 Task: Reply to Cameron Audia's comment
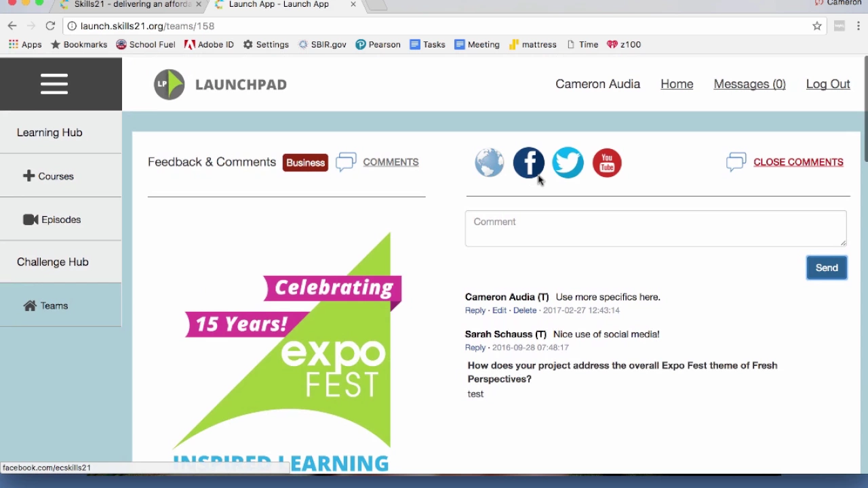coord(475,310)
